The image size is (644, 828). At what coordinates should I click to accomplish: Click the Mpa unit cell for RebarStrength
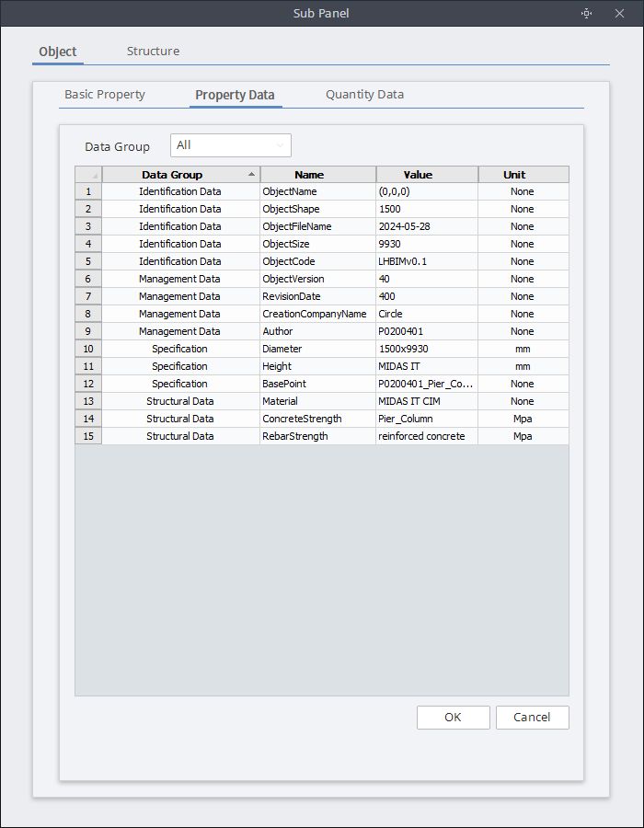(x=523, y=437)
